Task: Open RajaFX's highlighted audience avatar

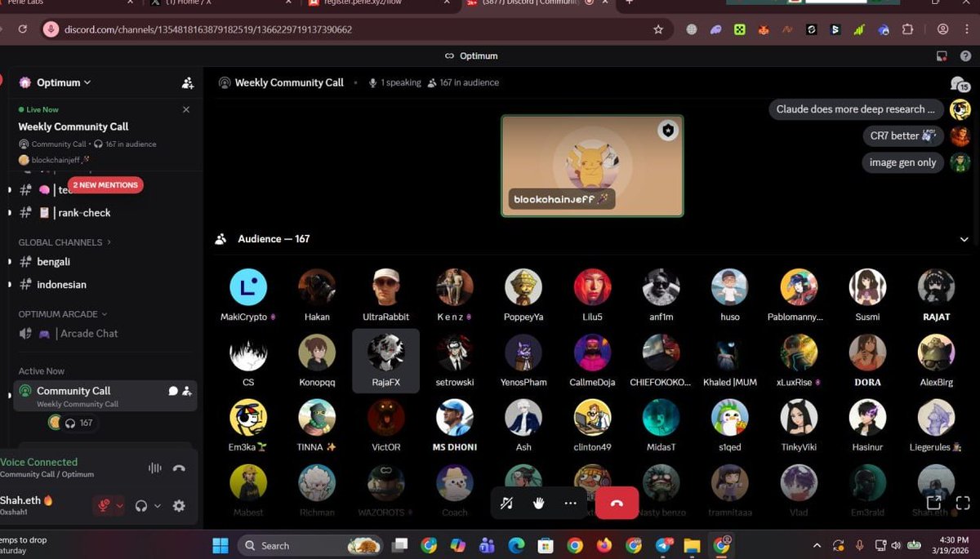Action: 385,353
